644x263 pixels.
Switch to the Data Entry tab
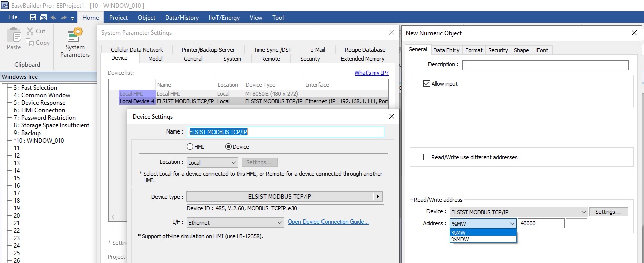click(446, 50)
